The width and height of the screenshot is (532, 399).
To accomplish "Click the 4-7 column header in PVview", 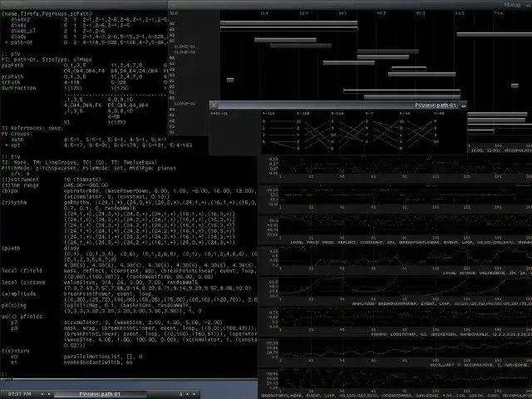I will (369, 114).
